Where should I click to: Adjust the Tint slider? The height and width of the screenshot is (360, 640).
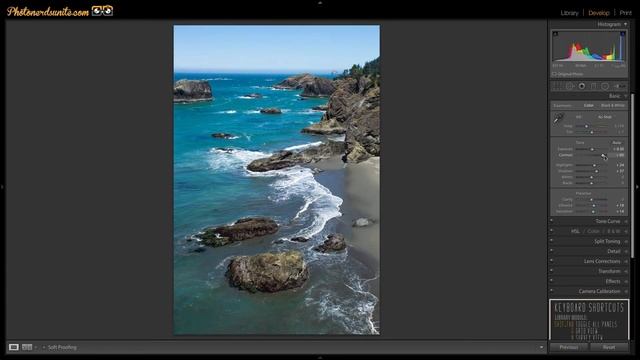point(591,132)
